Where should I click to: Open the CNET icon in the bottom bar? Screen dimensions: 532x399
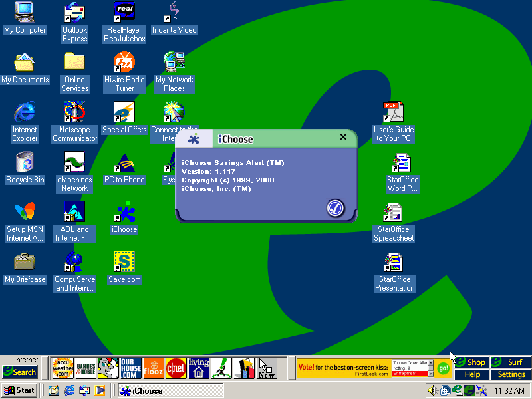click(x=176, y=368)
